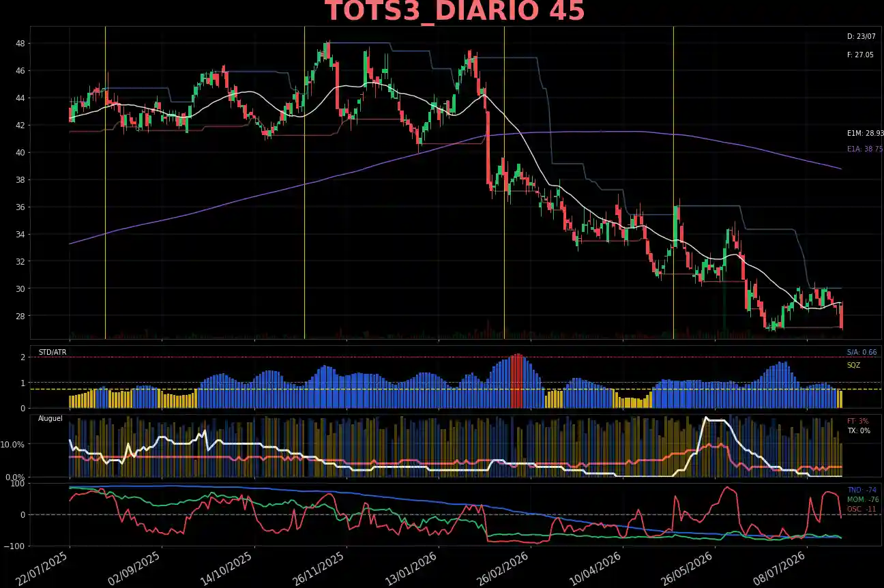884x588 pixels.
Task: Click the 48 price axis label
Action: pos(20,44)
